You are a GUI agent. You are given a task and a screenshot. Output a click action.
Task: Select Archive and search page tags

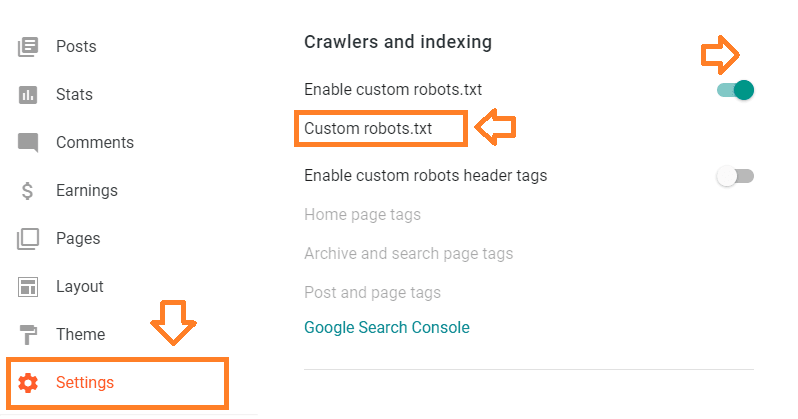pyautogui.click(x=409, y=254)
